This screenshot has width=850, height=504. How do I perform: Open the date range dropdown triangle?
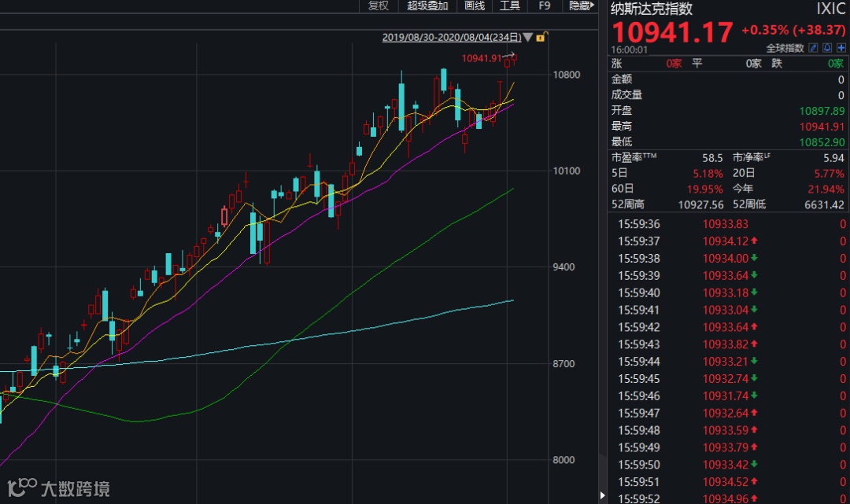tap(527, 38)
